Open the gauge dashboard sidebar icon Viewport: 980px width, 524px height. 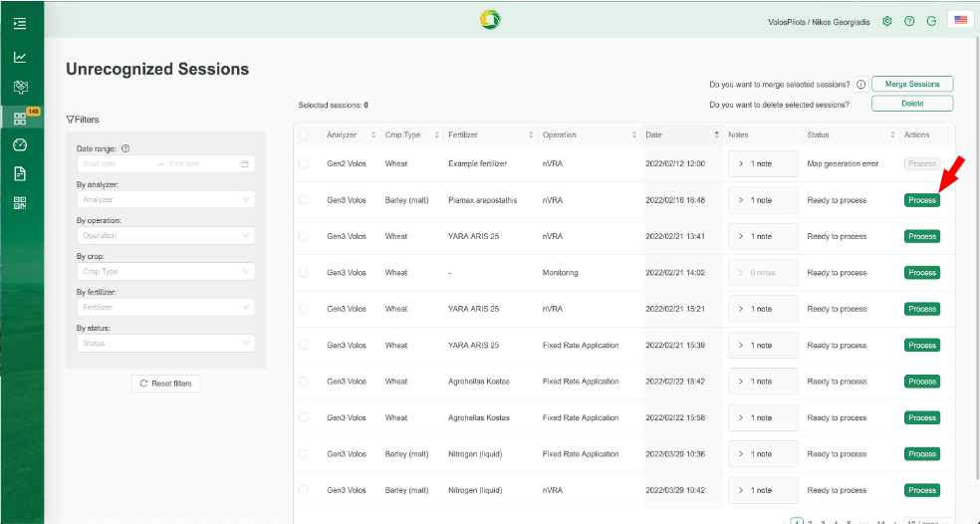[20, 144]
